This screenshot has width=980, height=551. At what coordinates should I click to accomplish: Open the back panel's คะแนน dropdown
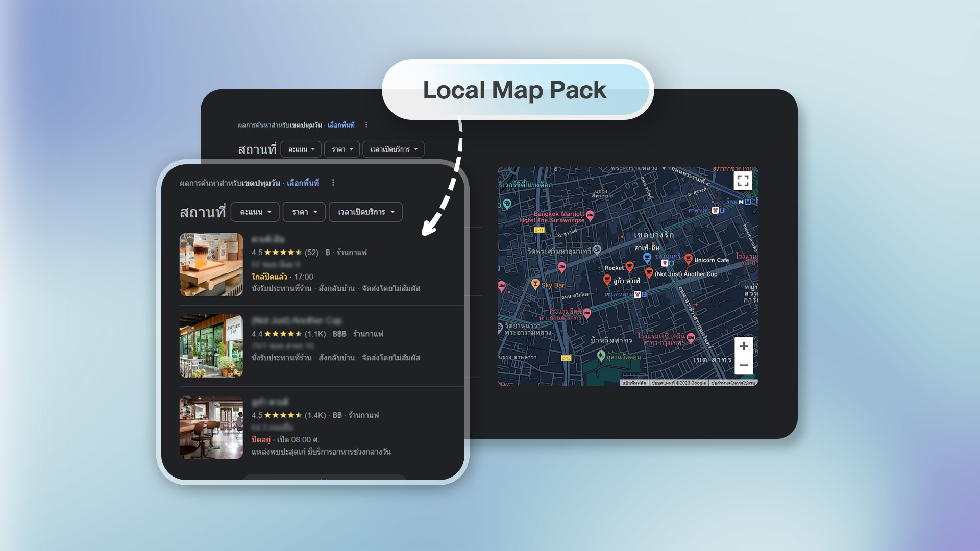point(301,149)
